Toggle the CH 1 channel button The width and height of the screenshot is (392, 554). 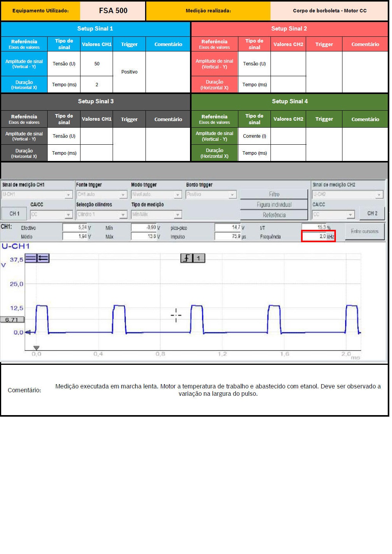click(x=14, y=214)
